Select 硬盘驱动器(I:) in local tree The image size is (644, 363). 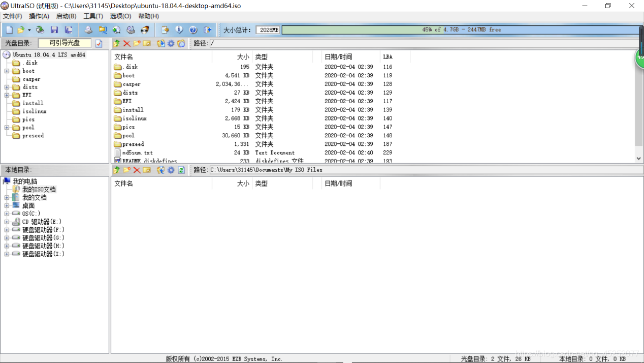[43, 254]
